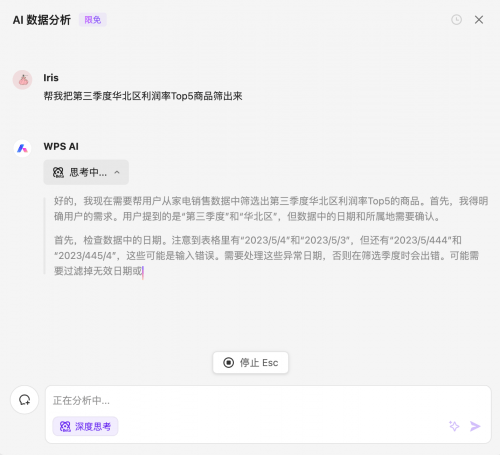Click the 限免 badge label
500x455 pixels.
coord(93,20)
